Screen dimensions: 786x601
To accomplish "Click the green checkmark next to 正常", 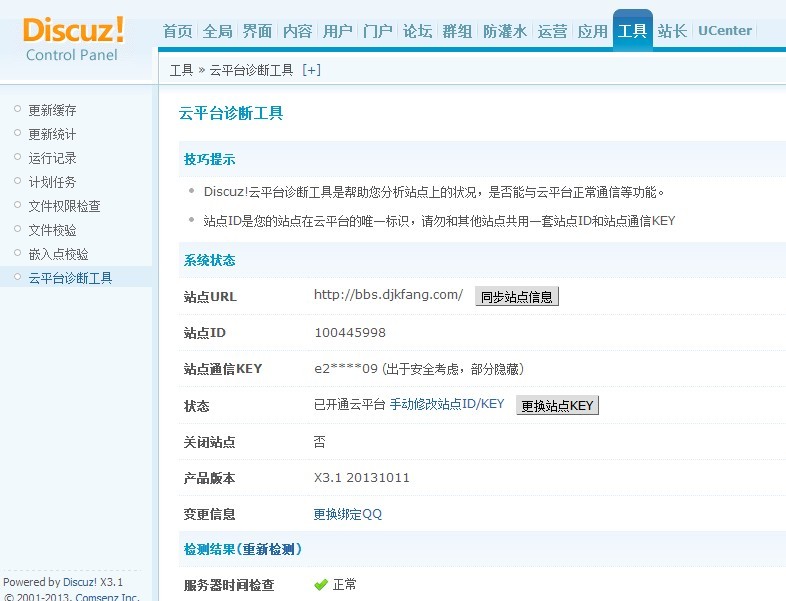I will pos(321,584).
